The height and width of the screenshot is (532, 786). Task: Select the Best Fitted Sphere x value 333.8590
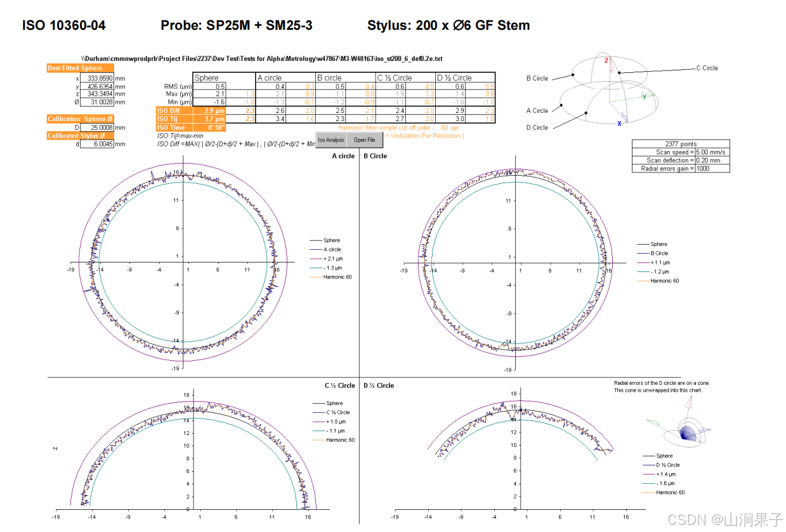point(96,77)
